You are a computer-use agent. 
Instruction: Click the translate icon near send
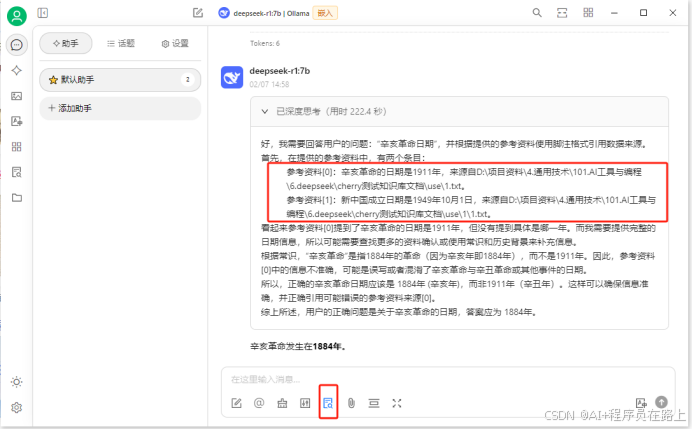(641, 403)
